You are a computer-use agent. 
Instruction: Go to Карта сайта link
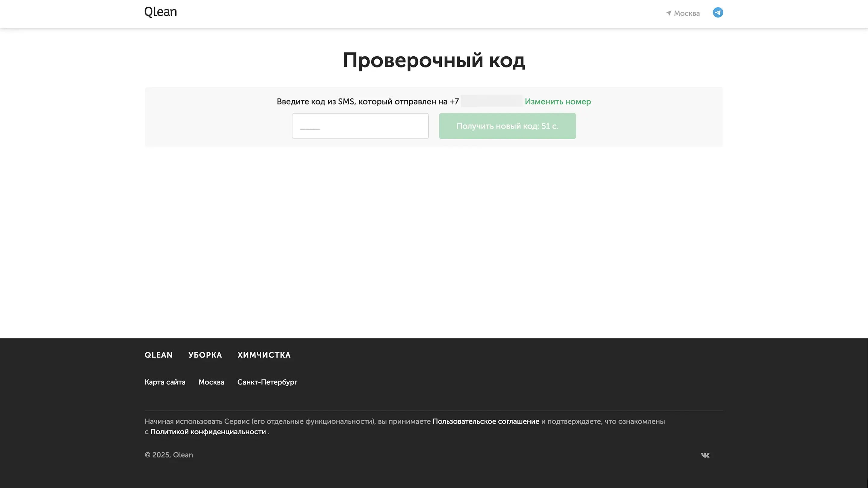click(x=165, y=382)
